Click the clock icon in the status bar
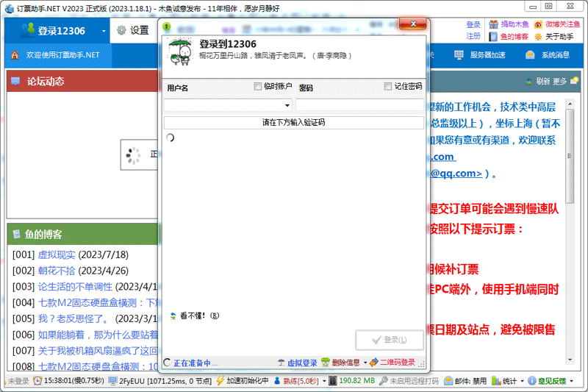 coord(37,381)
